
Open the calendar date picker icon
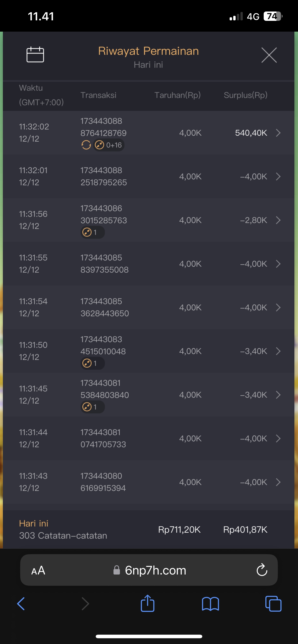[x=35, y=54]
